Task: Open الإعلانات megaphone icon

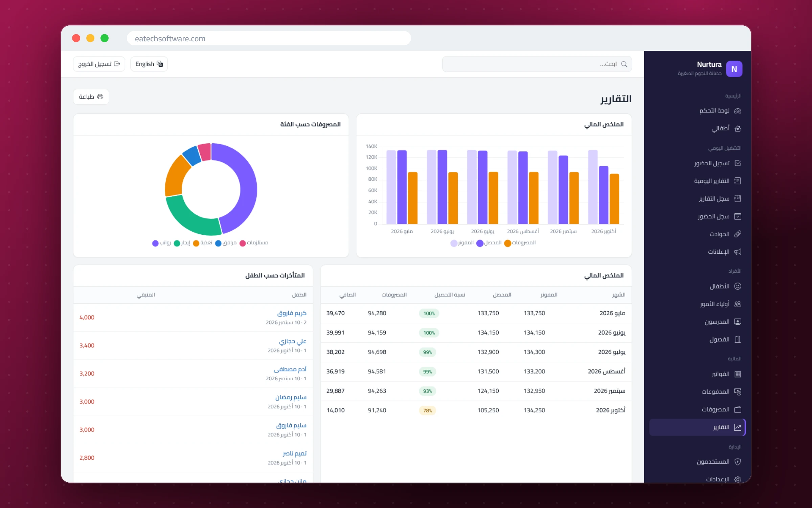Action: (x=738, y=252)
